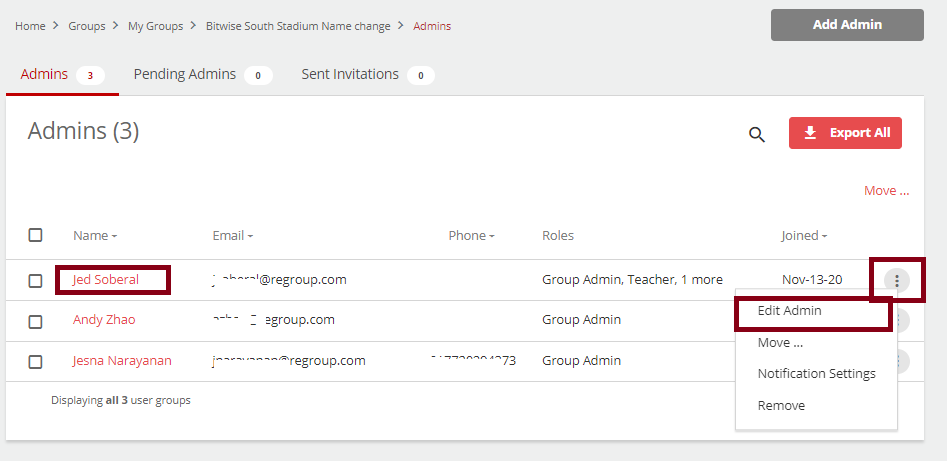Click the Add Admin button
Viewport: 947px width, 461px height.
847,25
